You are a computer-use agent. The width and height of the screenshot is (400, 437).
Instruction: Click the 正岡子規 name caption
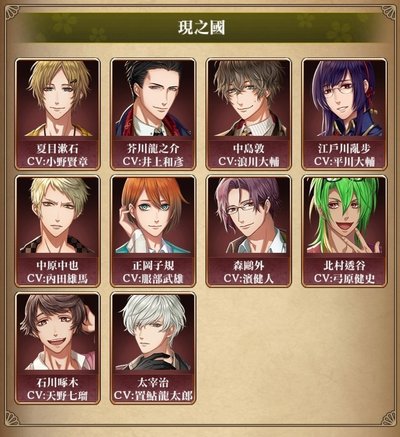click(153, 265)
